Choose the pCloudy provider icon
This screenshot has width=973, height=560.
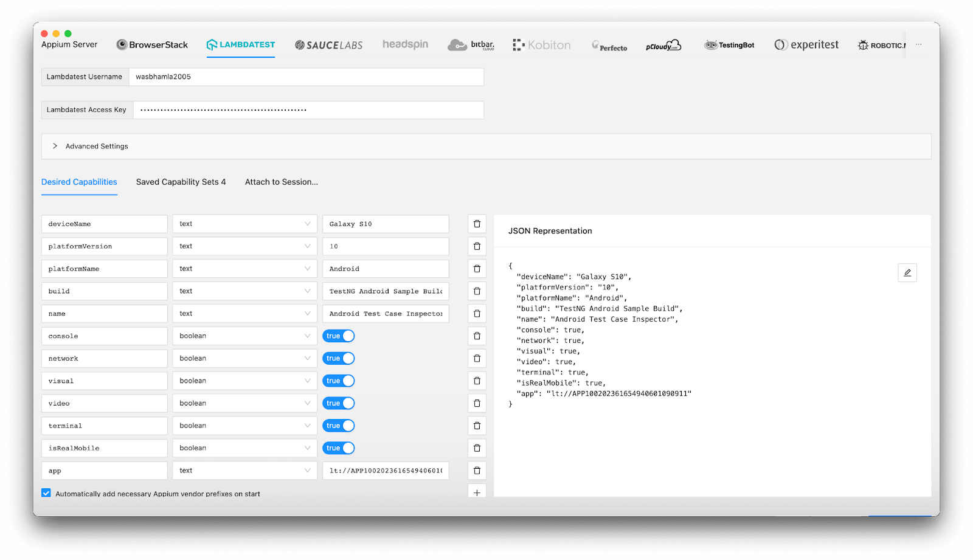[x=662, y=44]
